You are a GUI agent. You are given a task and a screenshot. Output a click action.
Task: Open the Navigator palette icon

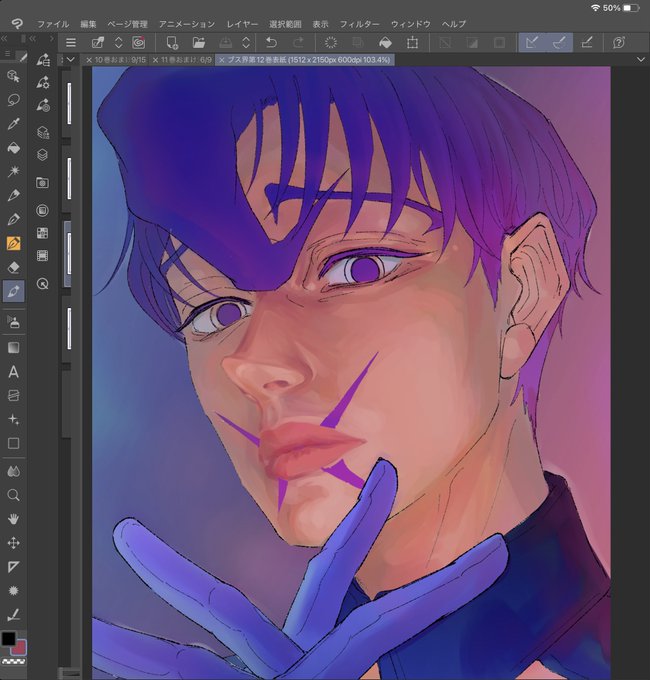pyautogui.click(x=42, y=284)
